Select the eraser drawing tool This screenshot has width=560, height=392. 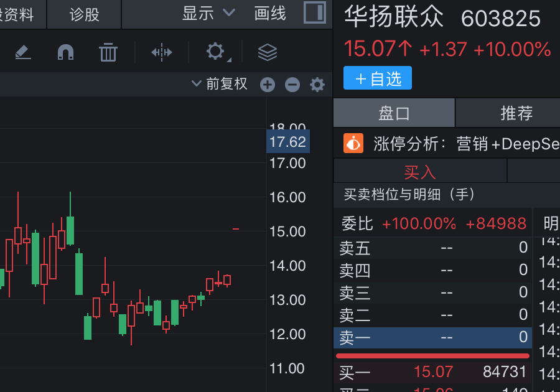[23, 52]
